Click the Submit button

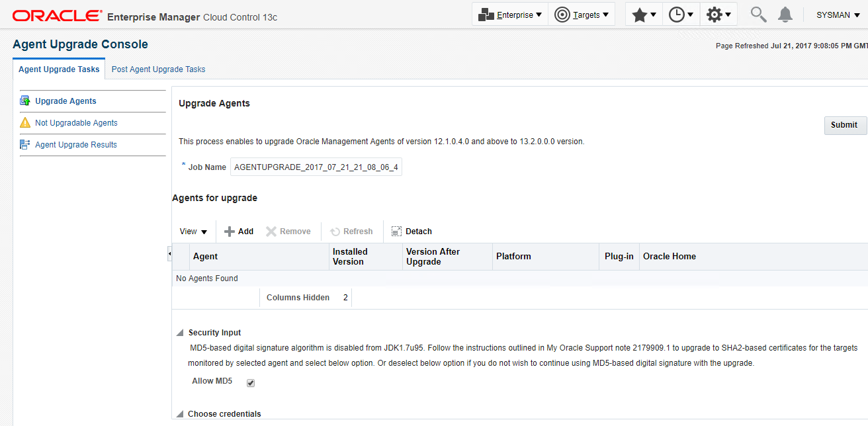(845, 125)
